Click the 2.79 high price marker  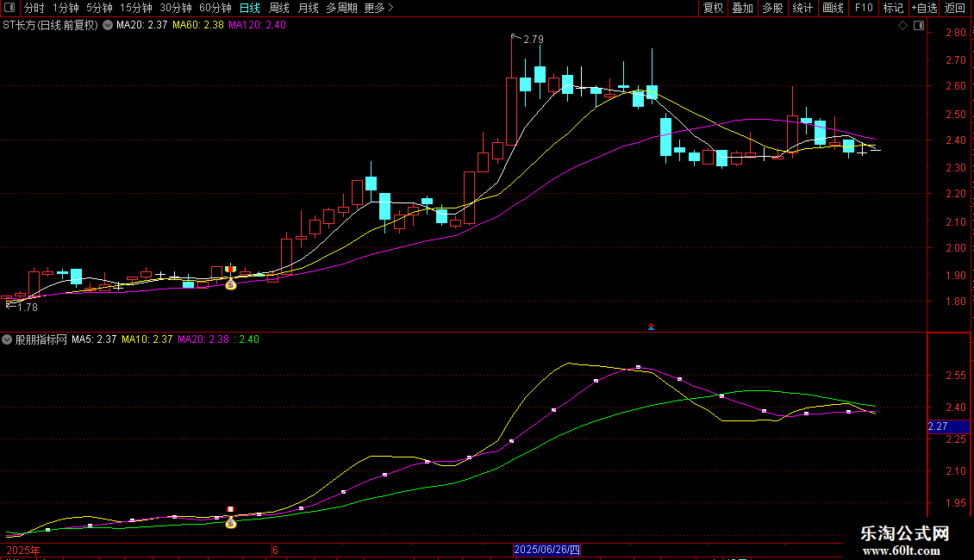click(534, 40)
